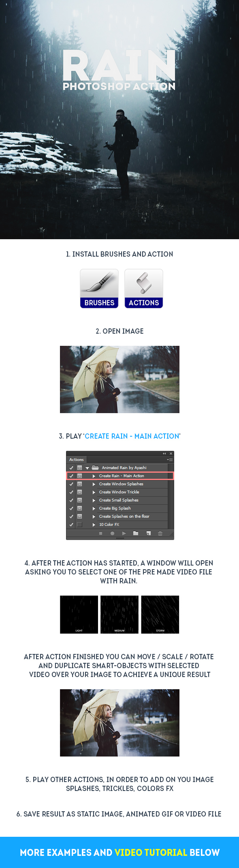Toggle dialog icon for Create Rain - Main Action

[79, 476]
